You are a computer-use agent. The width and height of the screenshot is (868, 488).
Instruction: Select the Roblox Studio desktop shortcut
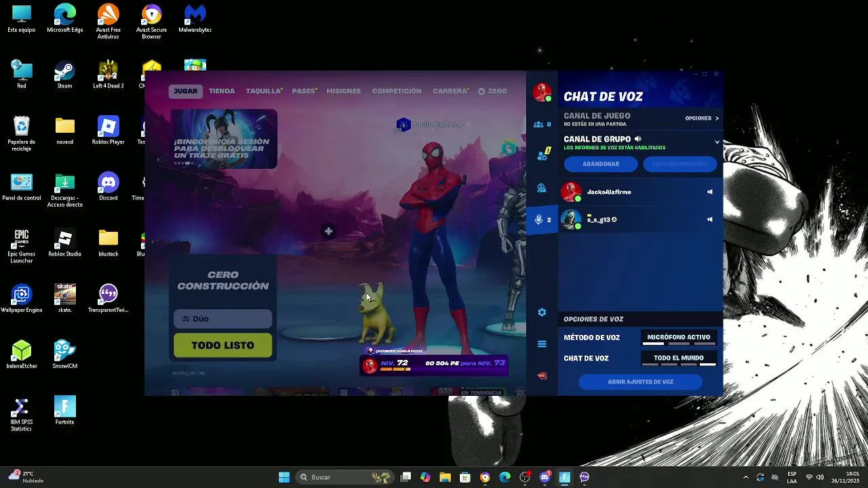click(x=65, y=243)
